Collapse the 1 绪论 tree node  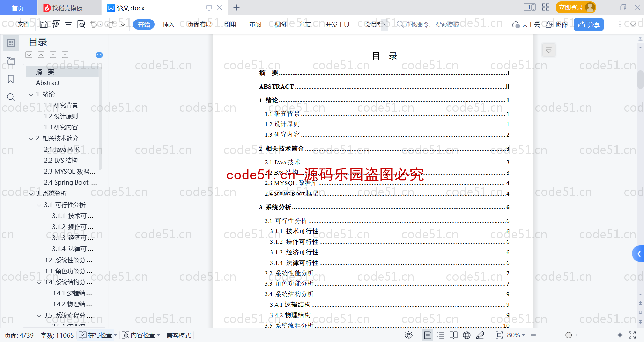coord(31,94)
